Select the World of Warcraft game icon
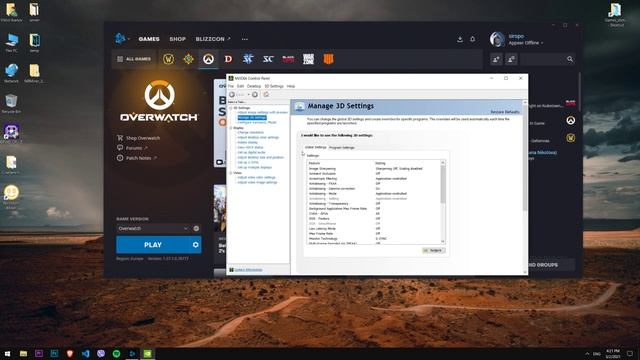The height and width of the screenshot is (360, 640). click(168, 59)
